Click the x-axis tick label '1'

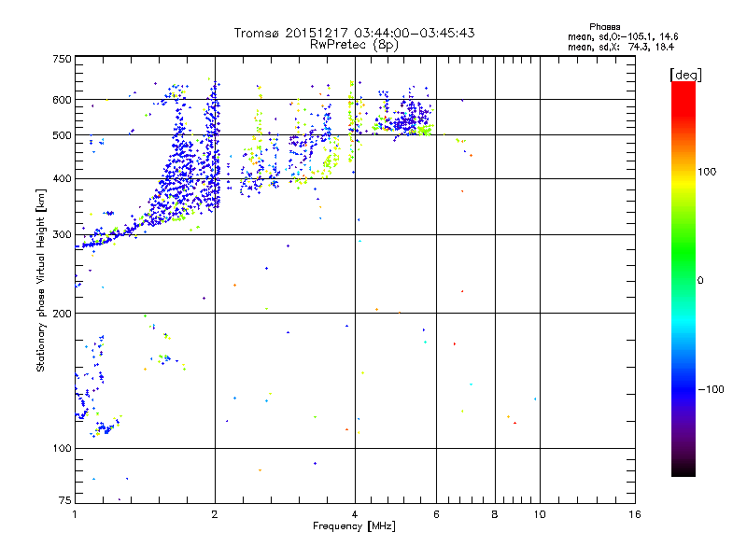click(x=75, y=514)
